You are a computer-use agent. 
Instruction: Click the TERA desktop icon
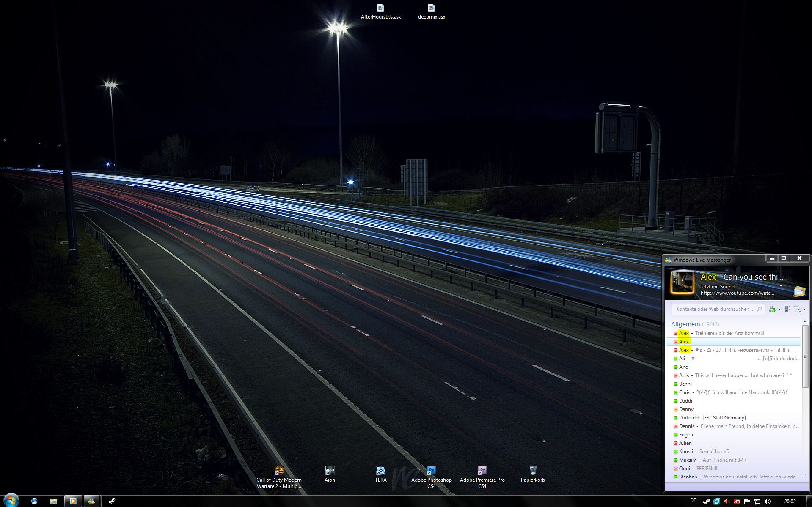380,471
